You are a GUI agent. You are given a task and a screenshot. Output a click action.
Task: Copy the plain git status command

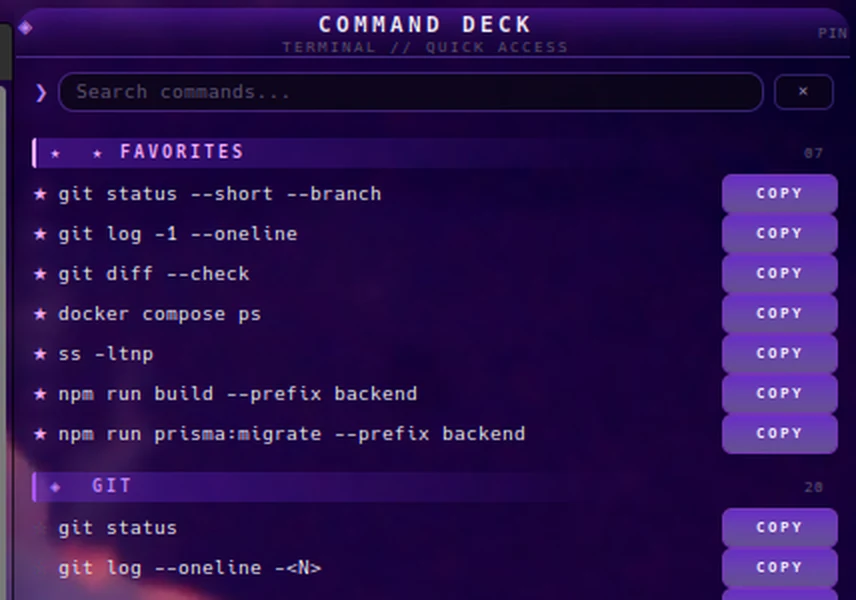point(779,527)
